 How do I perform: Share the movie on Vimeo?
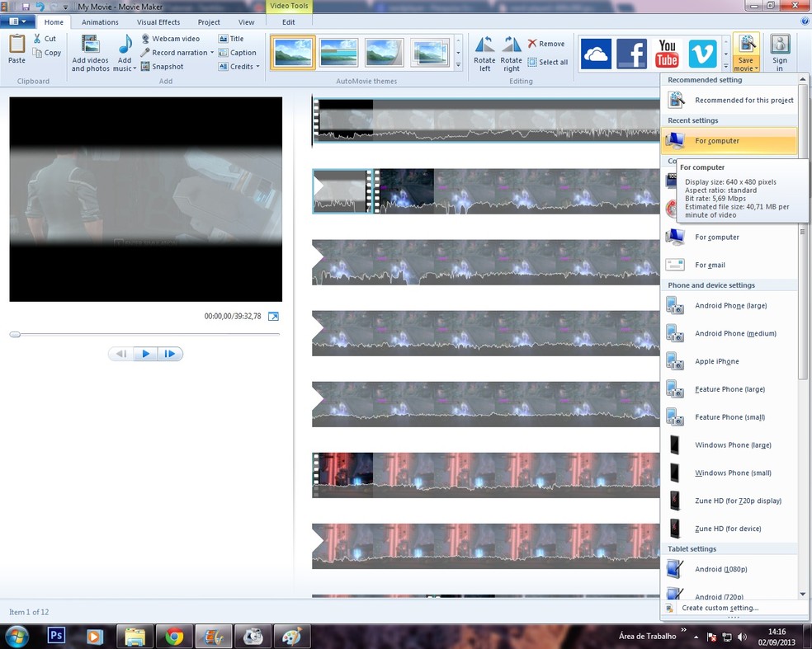click(701, 51)
